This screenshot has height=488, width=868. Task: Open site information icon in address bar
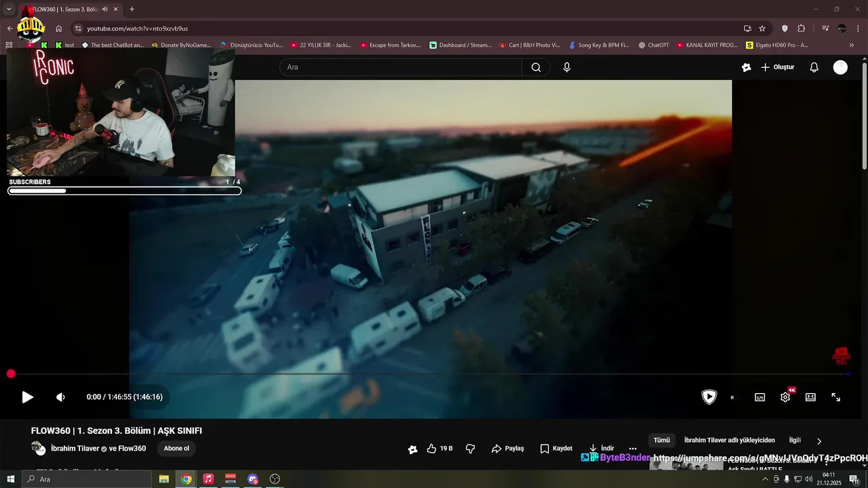pos(78,28)
